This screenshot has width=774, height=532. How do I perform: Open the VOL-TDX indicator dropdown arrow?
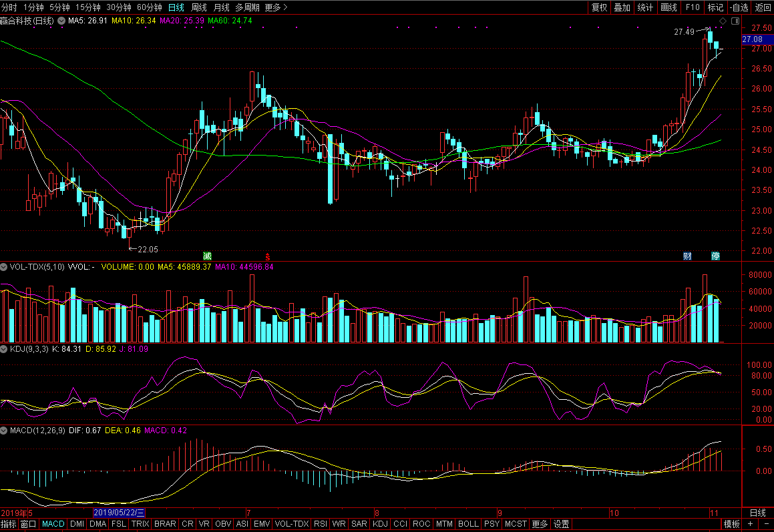coord(4,266)
